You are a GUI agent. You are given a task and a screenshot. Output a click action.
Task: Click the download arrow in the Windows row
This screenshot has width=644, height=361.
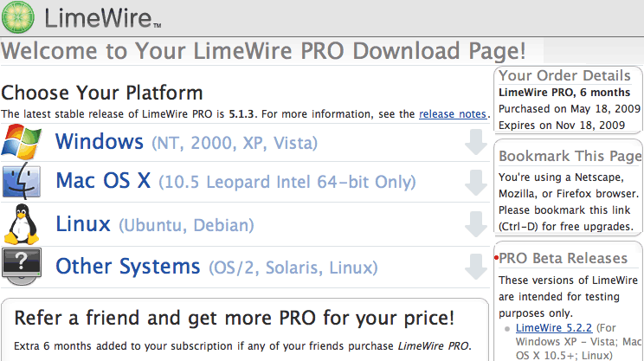(476, 142)
